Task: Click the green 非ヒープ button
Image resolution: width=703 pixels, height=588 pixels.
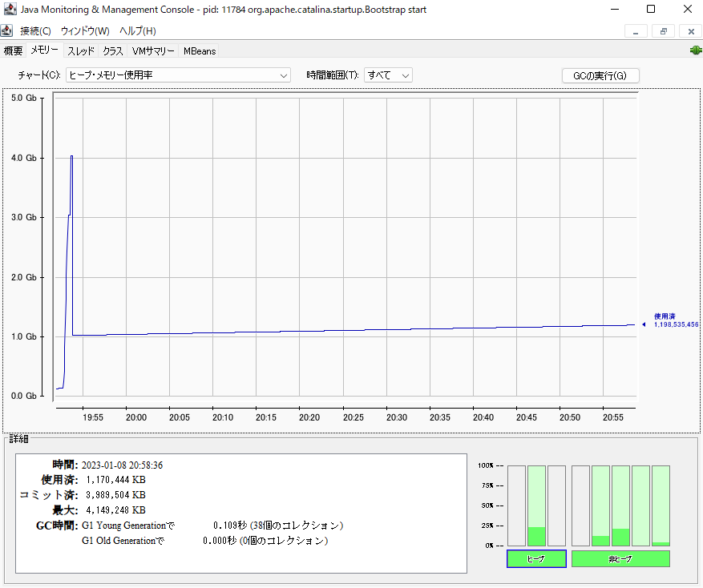Action: click(x=620, y=558)
